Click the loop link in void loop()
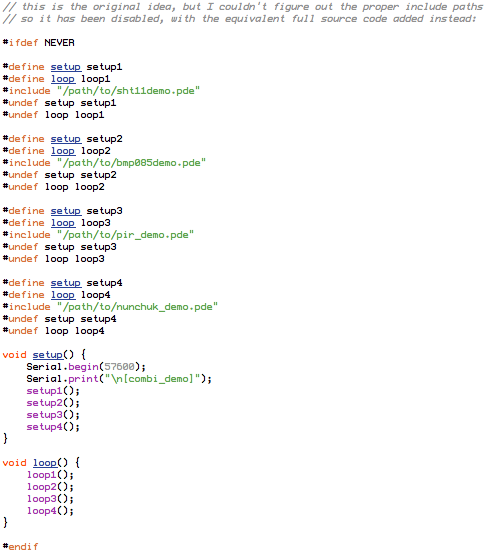485x553 pixels. 45,463
